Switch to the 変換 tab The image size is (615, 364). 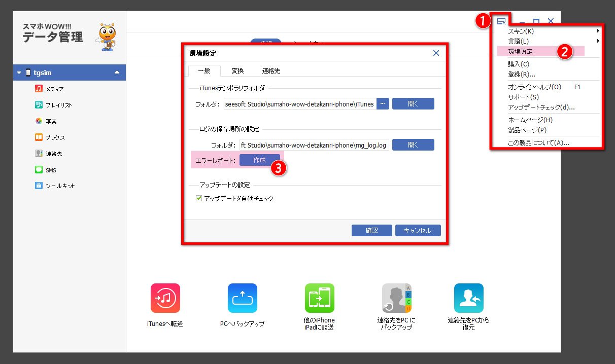click(x=237, y=71)
